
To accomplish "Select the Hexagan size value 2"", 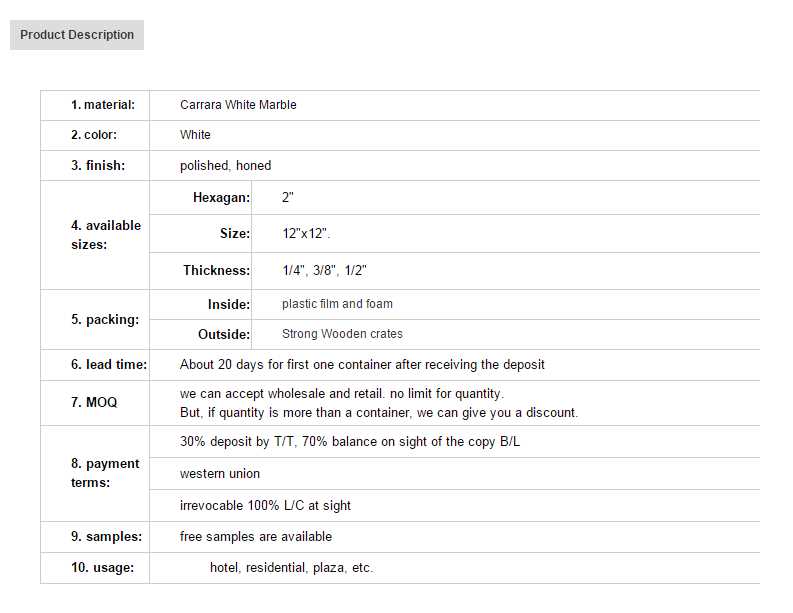I will pos(288,198).
